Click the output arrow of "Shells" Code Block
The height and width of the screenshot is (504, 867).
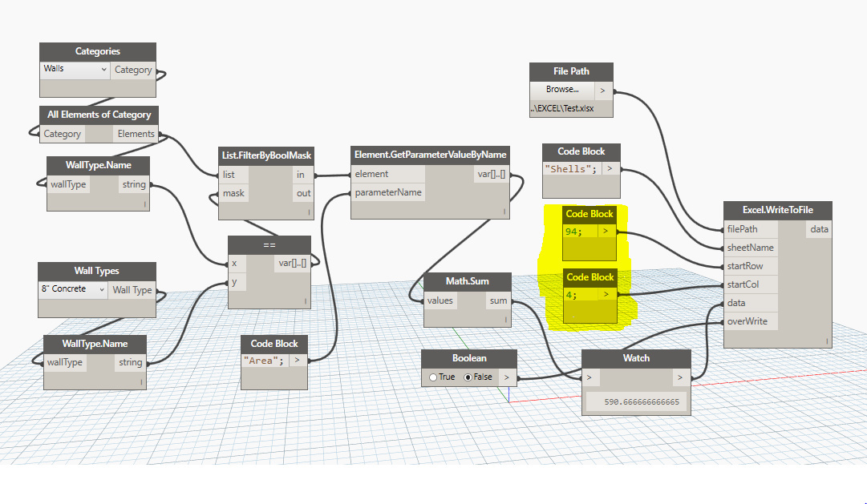(610, 169)
